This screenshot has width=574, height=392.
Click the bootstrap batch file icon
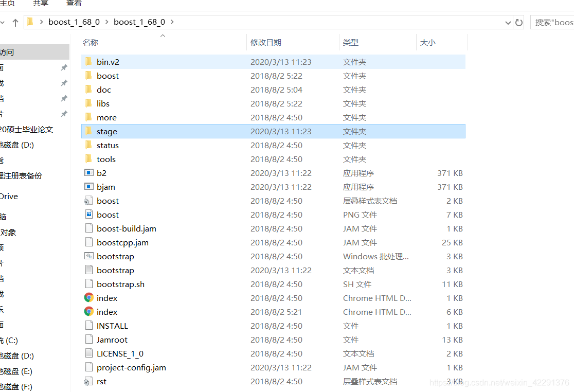(89, 256)
